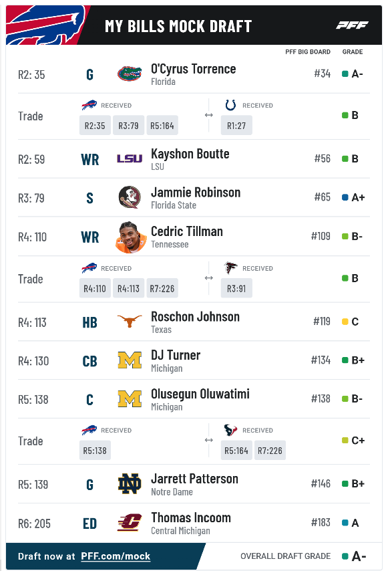This screenshot has width=392, height=579.
Task: Select the O'Cyrus Torrence player name
Action: click(x=193, y=69)
